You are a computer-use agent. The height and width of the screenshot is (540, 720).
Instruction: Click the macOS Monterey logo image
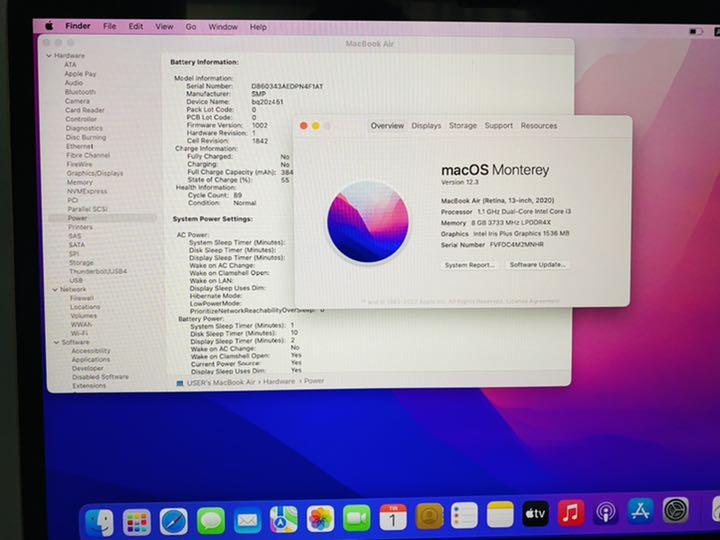[x=368, y=222]
